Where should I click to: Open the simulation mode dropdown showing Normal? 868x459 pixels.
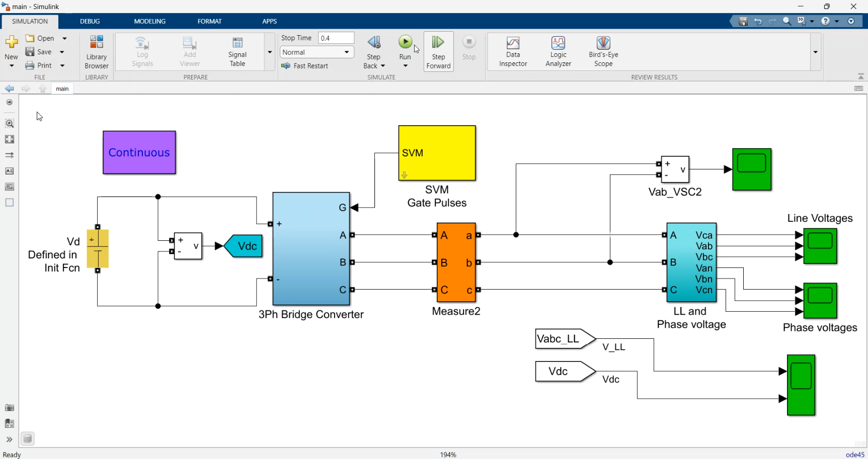point(316,52)
